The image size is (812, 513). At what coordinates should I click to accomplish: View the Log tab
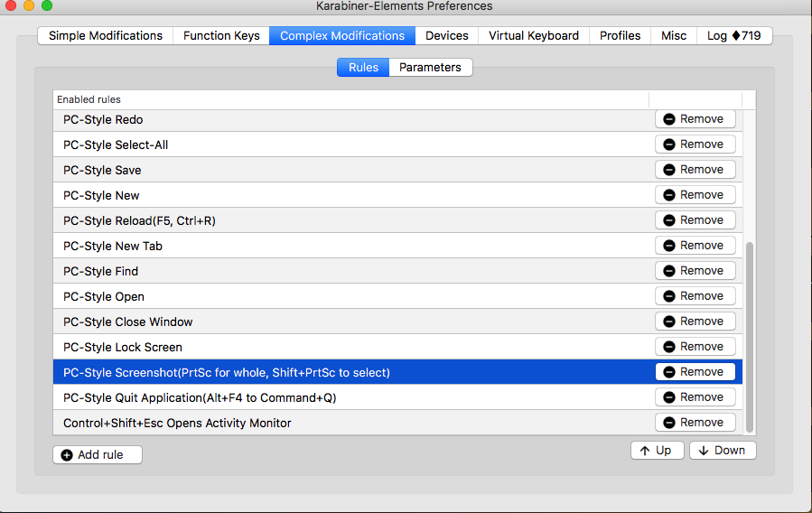coord(733,36)
